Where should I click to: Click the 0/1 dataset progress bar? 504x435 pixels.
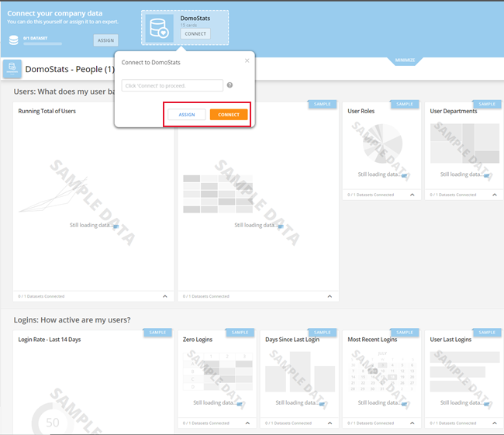point(43,43)
